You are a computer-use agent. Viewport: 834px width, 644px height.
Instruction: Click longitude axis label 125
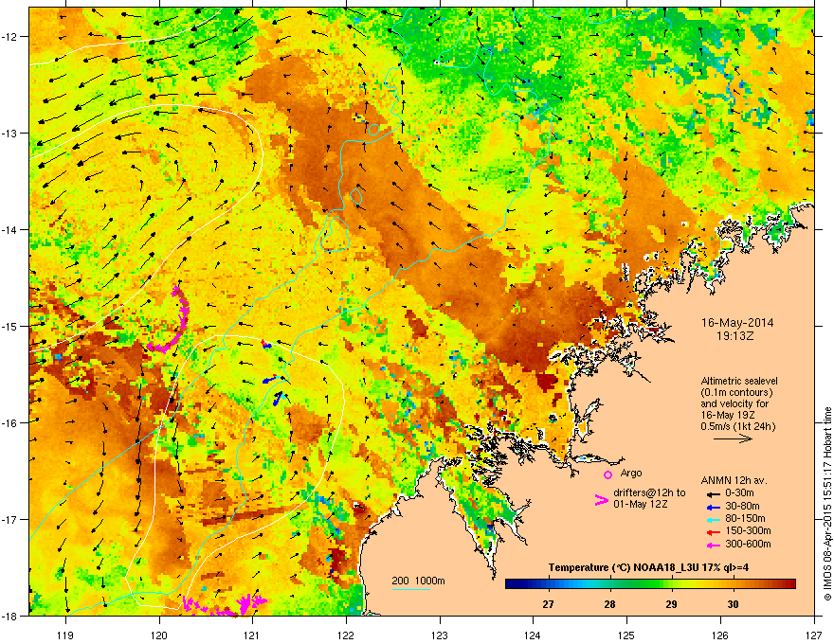[626, 635]
